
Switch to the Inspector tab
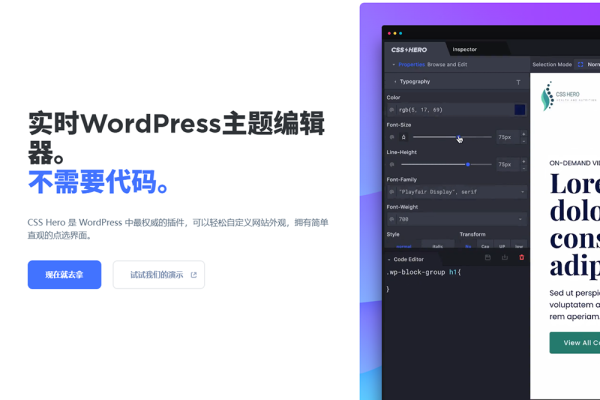point(465,49)
